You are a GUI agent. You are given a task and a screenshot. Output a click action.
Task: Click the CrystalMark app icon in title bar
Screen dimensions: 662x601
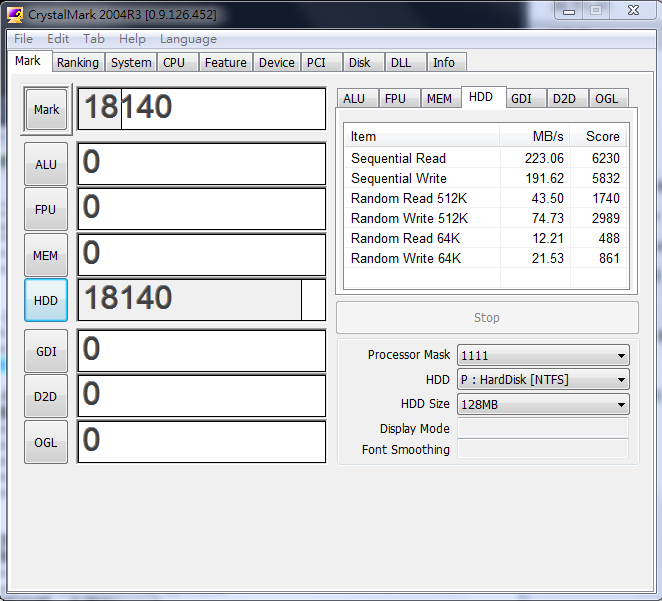tap(15, 14)
